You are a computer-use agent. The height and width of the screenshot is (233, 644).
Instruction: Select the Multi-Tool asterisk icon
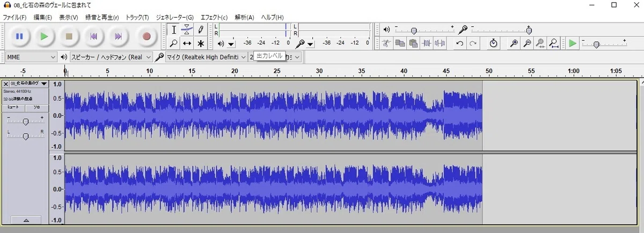point(201,43)
